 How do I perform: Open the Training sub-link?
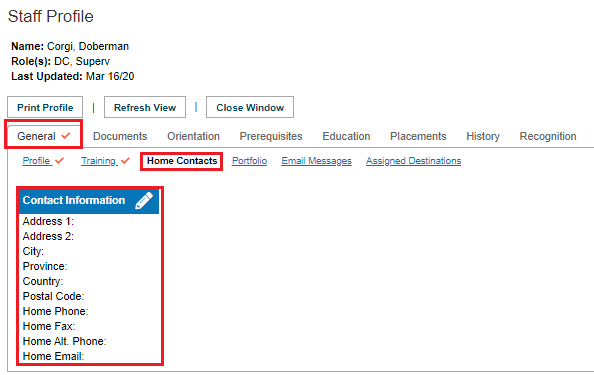pyautogui.click(x=98, y=161)
